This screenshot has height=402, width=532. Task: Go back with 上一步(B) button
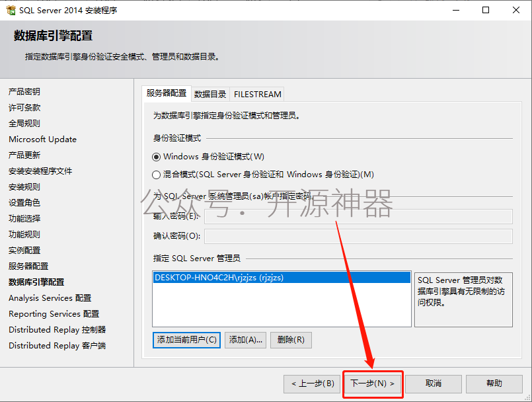click(312, 383)
